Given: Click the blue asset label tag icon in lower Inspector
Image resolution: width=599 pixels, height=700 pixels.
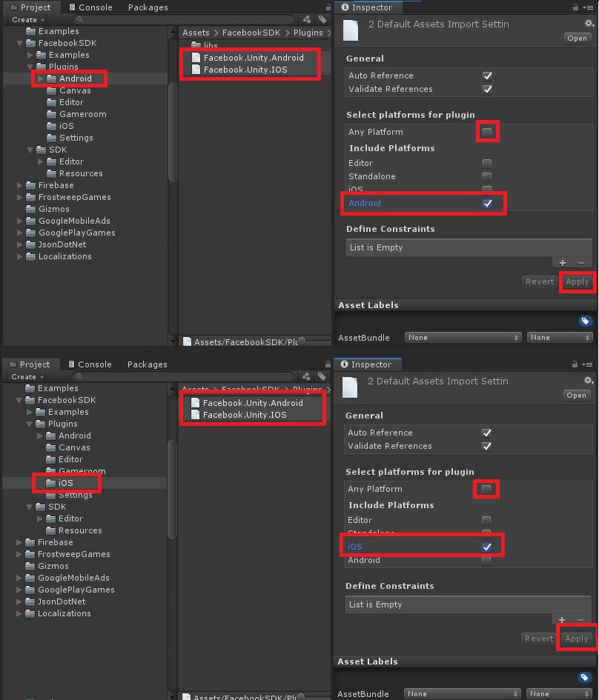Looking at the screenshot, I should click(584, 677).
